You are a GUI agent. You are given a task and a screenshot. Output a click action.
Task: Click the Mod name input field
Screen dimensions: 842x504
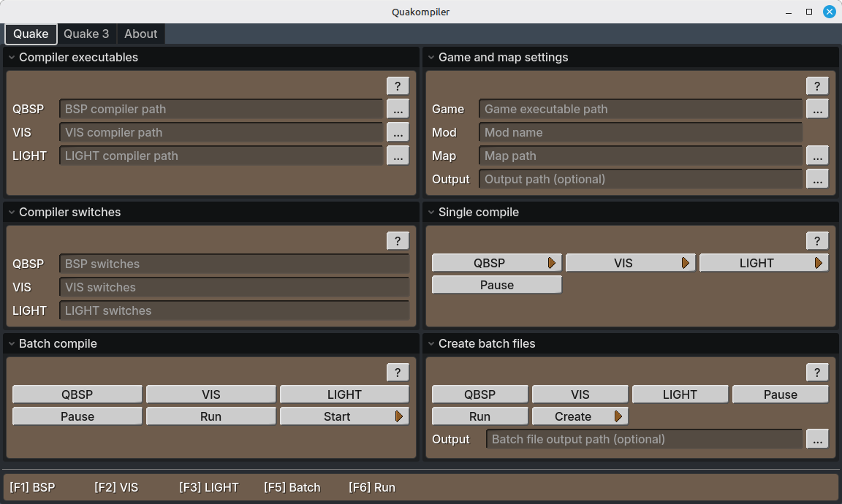[640, 132]
